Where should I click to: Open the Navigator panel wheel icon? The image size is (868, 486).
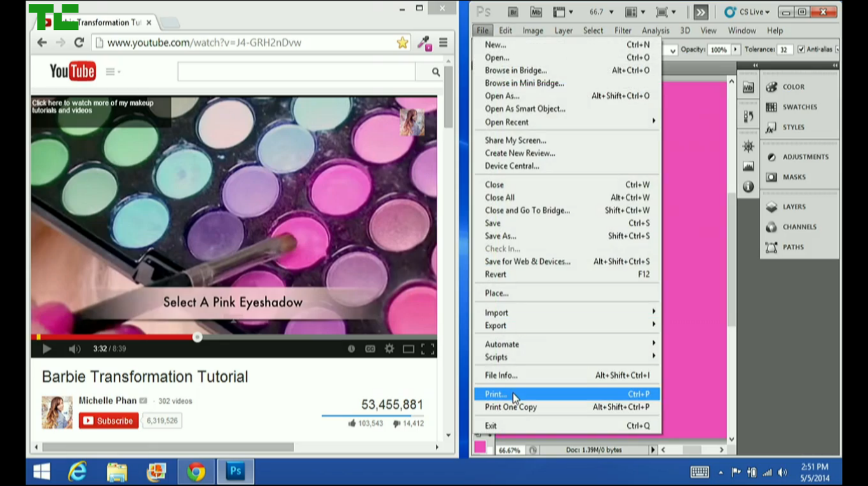(x=749, y=147)
